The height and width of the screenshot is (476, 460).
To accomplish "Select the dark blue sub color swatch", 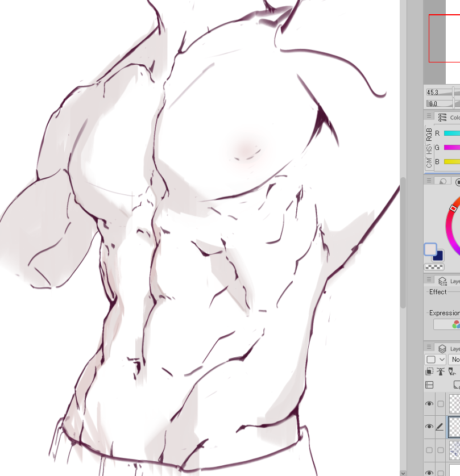I will pyautogui.click(x=438, y=255).
